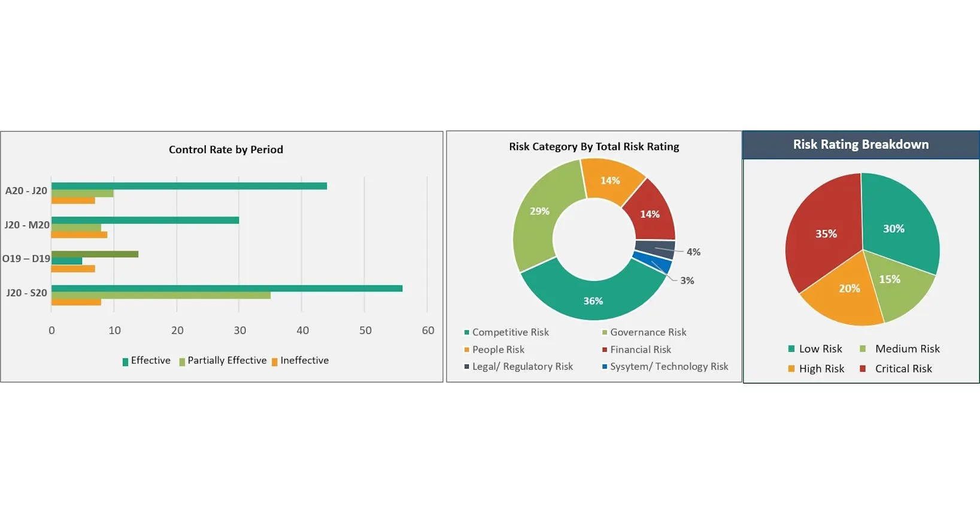The height and width of the screenshot is (514, 980).
Task: Click the Control Rate by Period title
Action: coord(226,150)
